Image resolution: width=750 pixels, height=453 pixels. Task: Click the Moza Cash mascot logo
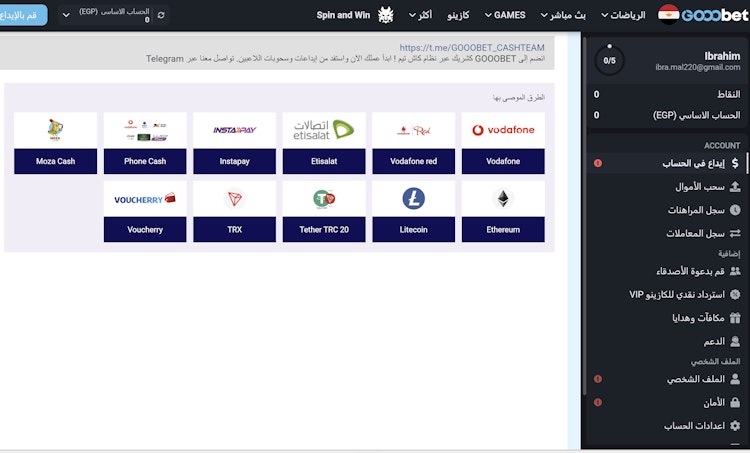(x=55, y=130)
